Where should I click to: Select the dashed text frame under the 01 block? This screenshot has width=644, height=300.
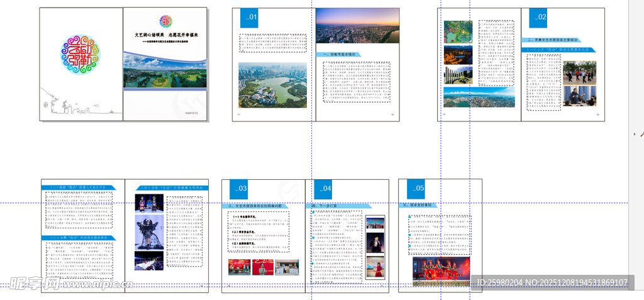273,43
